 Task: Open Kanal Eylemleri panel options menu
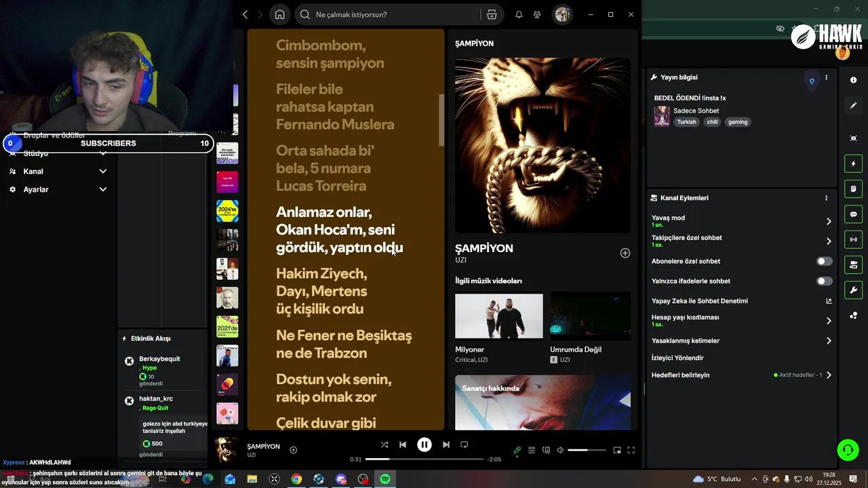pos(826,198)
